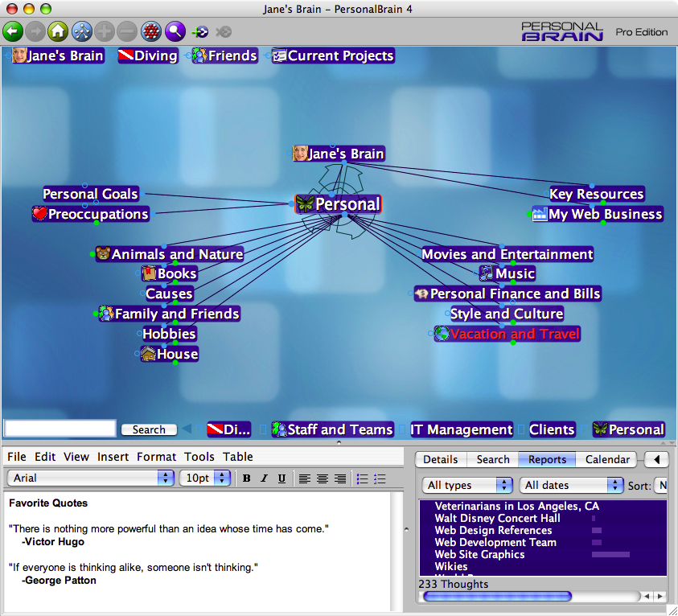Click the bold B formatting icon
The width and height of the screenshot is (678, 616).
246,478
